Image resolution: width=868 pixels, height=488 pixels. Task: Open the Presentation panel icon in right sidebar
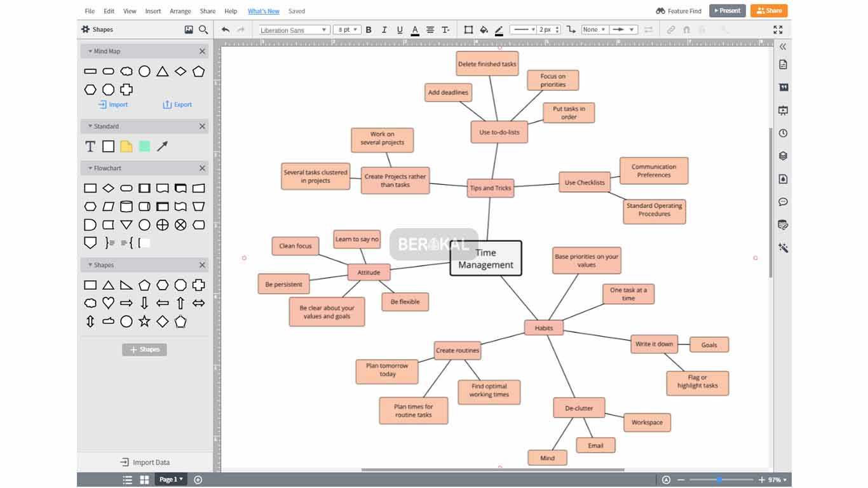point(783,110)
